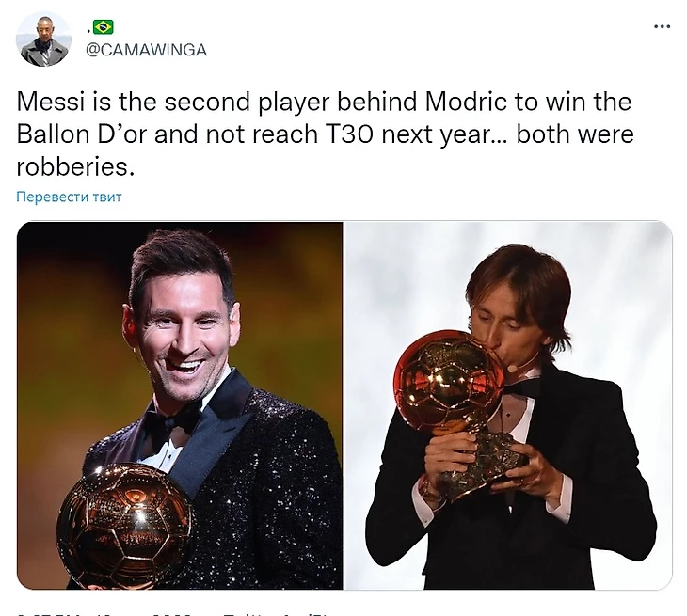
Task: Click the Brazilian flag emoji in display name
Action: [x=103, y=27]
